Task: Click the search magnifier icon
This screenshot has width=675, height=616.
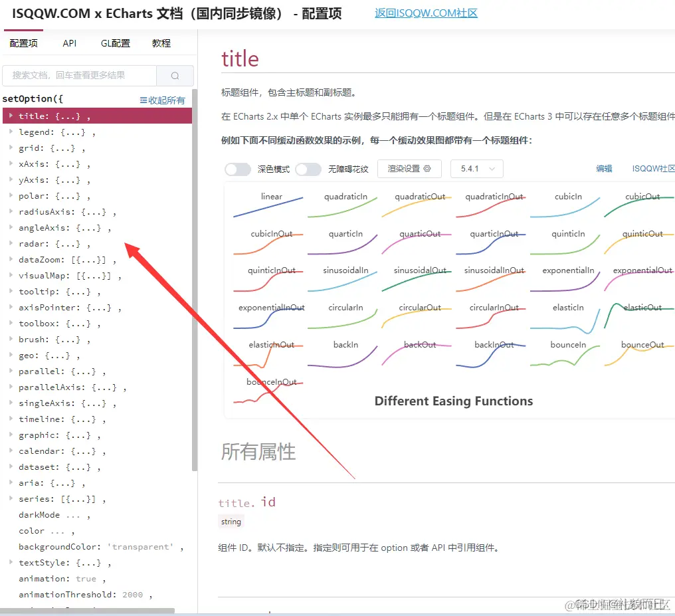Action: click(x=175, y=76)
